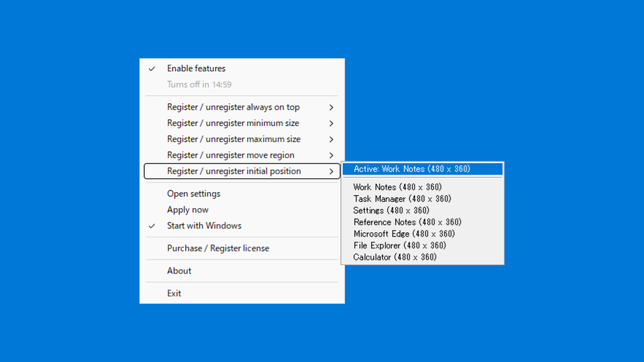Pick Task Manager (480 x 360) entry
Image resolution: width=644 pixels, height=362 pixels.
coord(423,199)
